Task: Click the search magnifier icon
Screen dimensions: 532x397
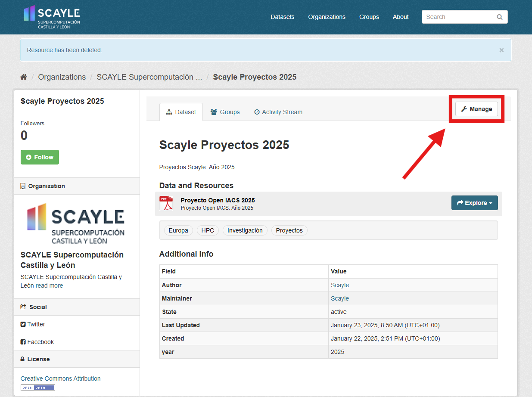Action: click(500, 17)
